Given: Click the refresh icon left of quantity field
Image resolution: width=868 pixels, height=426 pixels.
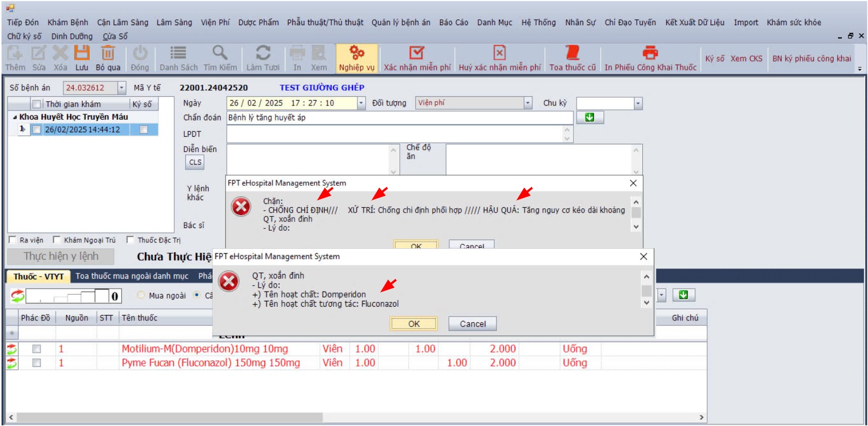Looking at the screenshot, I should 17,296.
